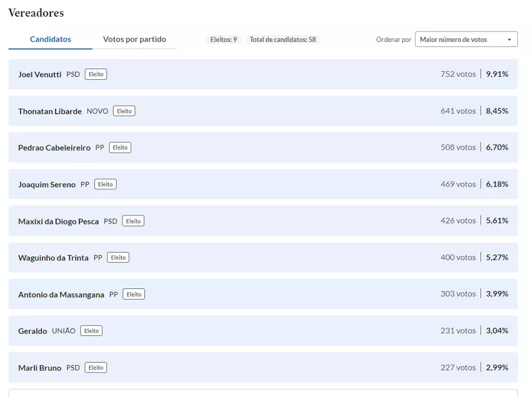Image resolution: width=532 pixels, height=398 pixels.
Task: Click PSD party label for Marli Bruno
Action: [73, 368]
